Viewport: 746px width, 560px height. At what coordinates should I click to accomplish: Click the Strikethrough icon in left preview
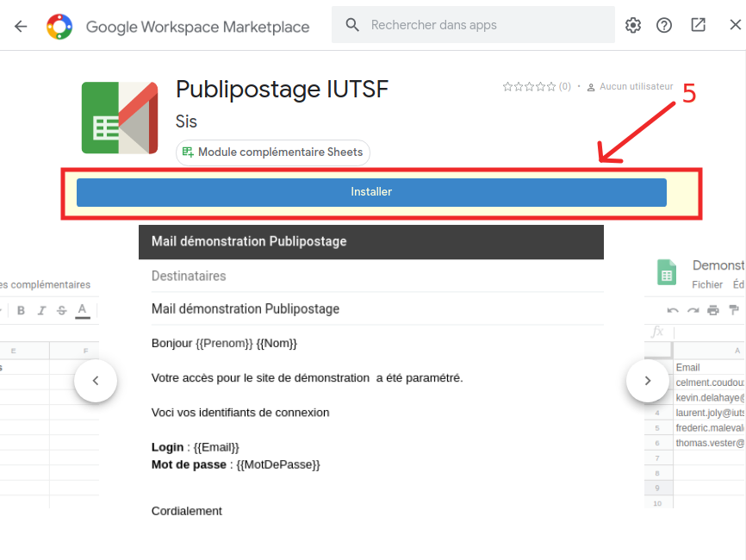pyautogui.click(x=62, y=311)
